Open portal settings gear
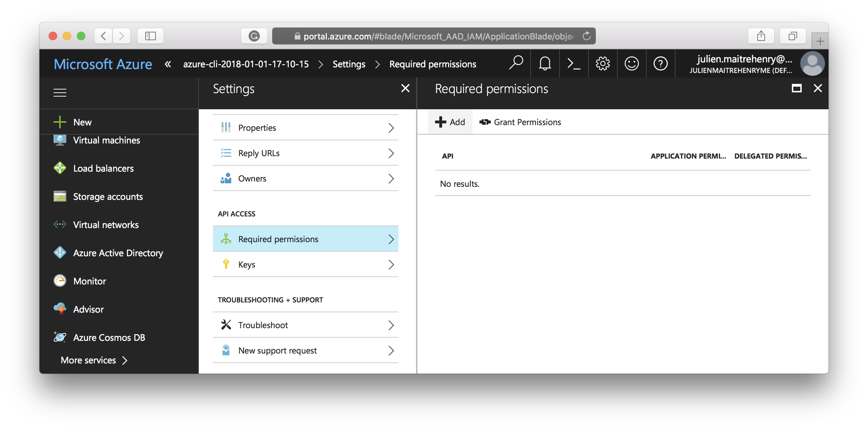The height and width of the screenshot is (430, 868). (x=603, y=63)
